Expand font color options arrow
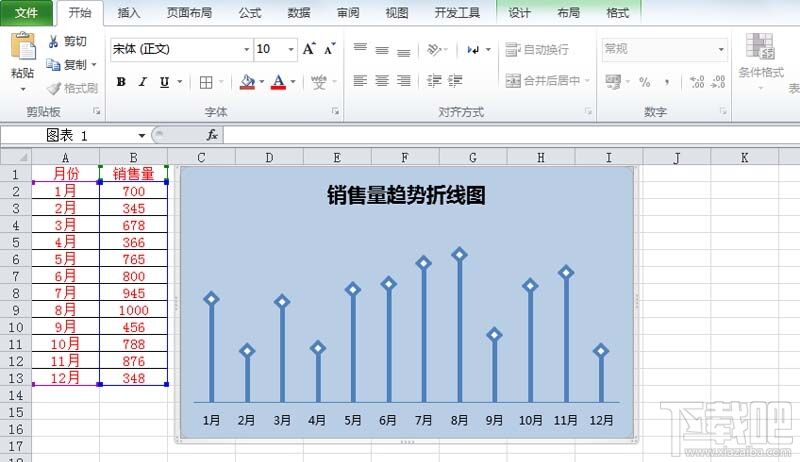This screenshot has height=462, width=800. coord(293,82)
